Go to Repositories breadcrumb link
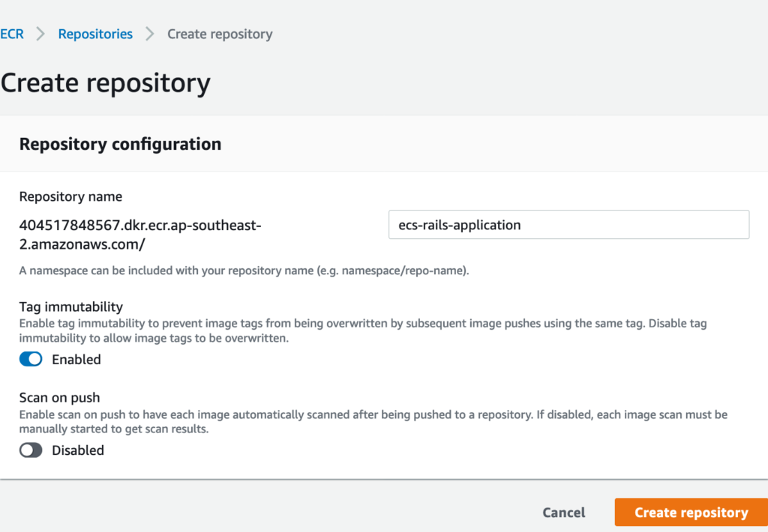The image size is (768, 532). tap(95, 34)
